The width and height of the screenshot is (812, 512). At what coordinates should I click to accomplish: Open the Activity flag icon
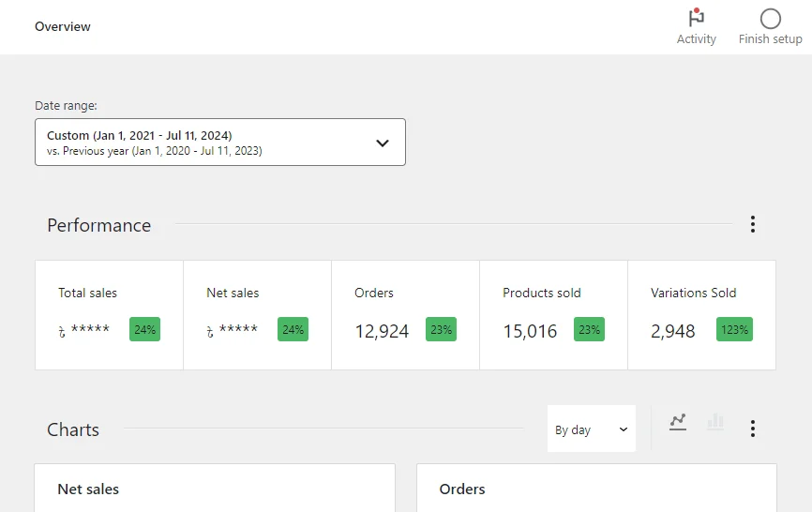(696, 20)
